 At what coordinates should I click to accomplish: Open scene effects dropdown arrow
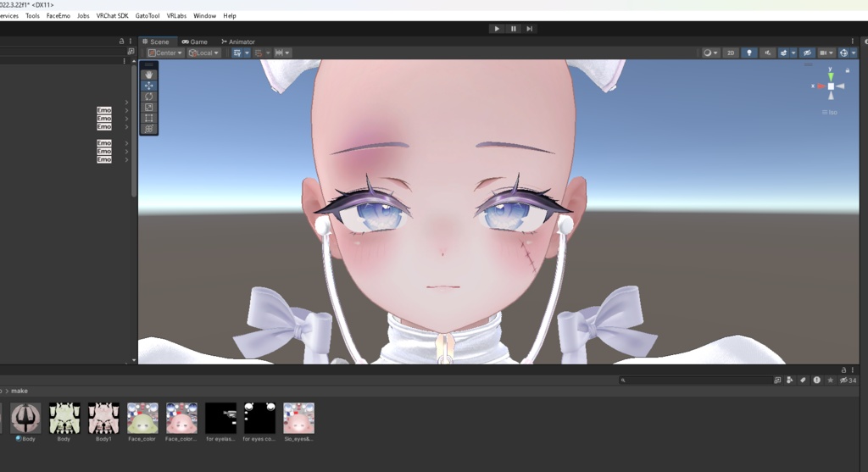(x=793, y=53)
